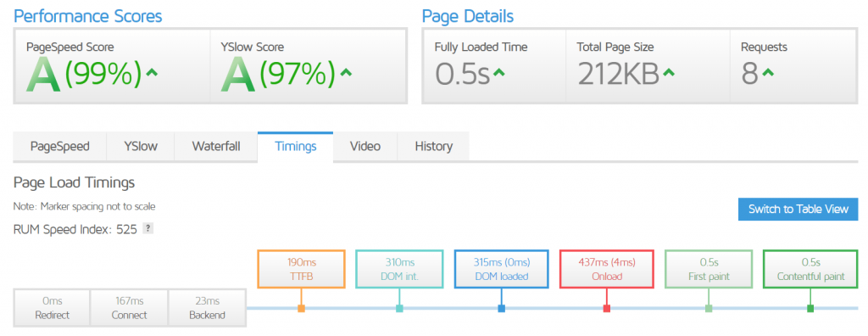Click the Connect 167ms segment
The height and width of the screenshot is (336, 868).
pos(129,308)
